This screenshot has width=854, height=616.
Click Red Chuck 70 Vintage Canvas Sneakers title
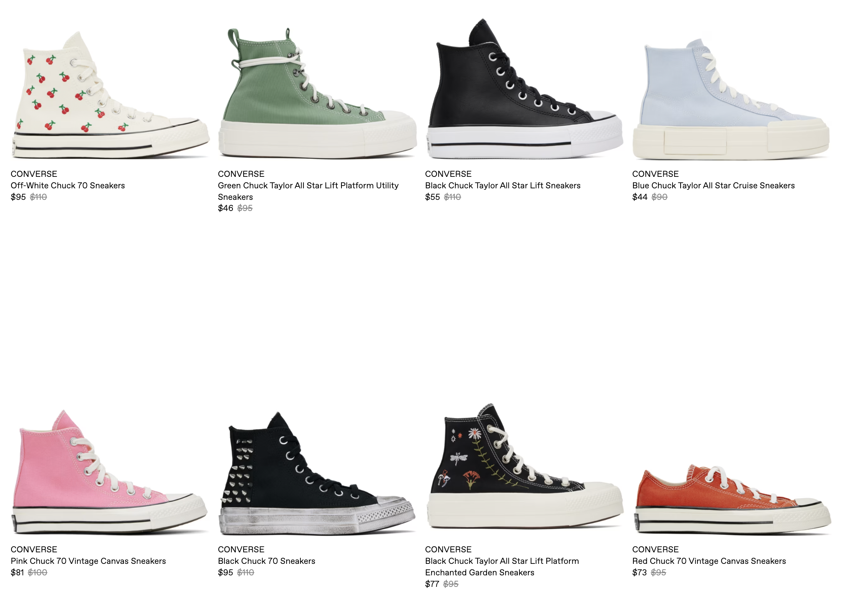pyautogui.click(x=709, y=561)
